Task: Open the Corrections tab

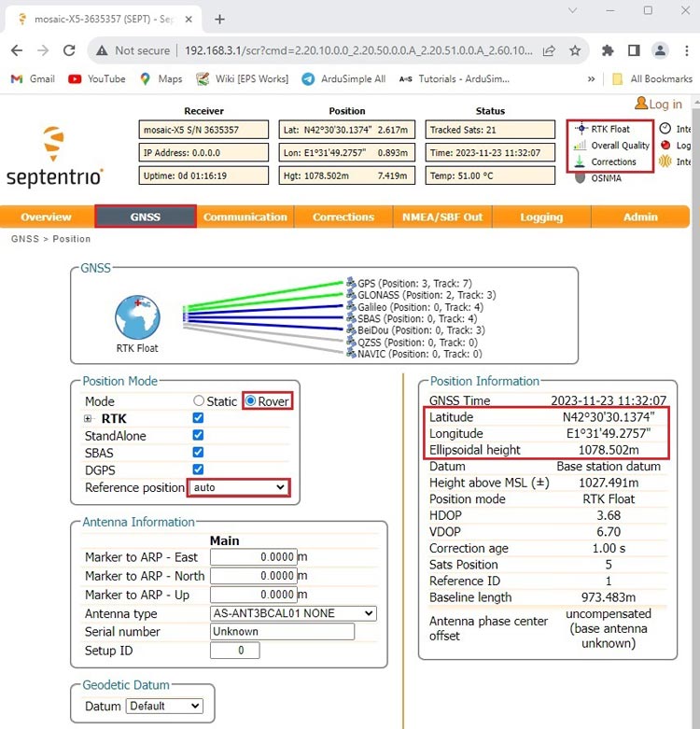Action: pos(343,217)
